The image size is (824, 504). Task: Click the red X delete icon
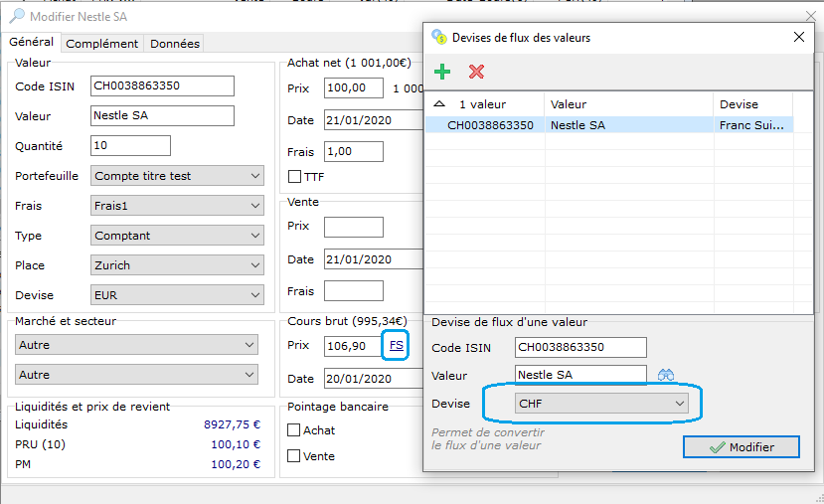[477, 72]
